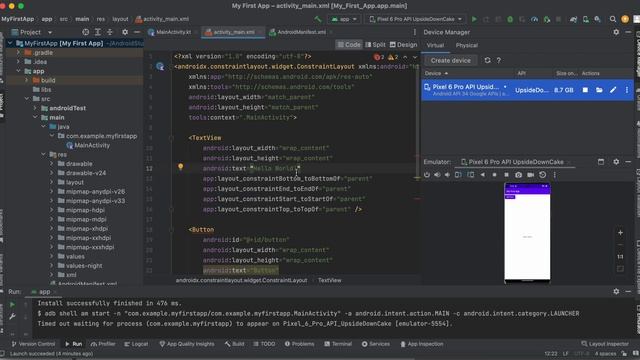Open emulator extended controls three-dot menu
The width and height of the screenshot is (640, 360).
(x=555, y=175)
